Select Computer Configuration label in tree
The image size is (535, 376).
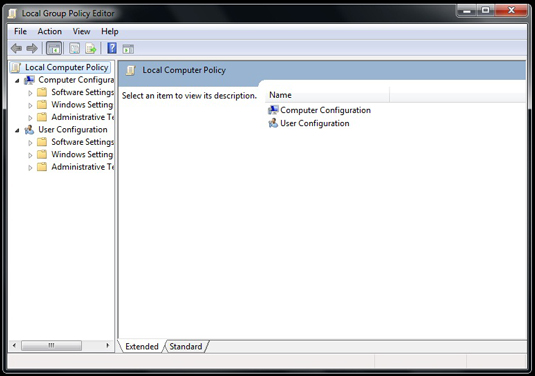pos(76,80)
